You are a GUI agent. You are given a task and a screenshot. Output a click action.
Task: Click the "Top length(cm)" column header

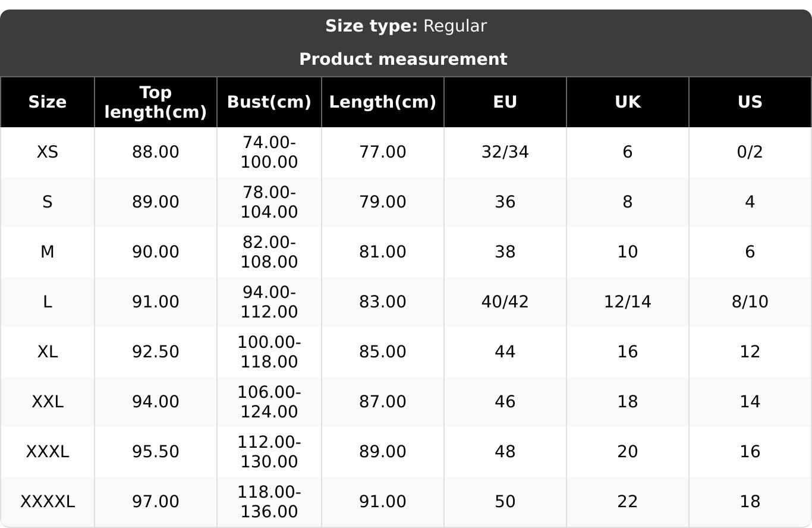pyautogui.click(x=156, y=102)
